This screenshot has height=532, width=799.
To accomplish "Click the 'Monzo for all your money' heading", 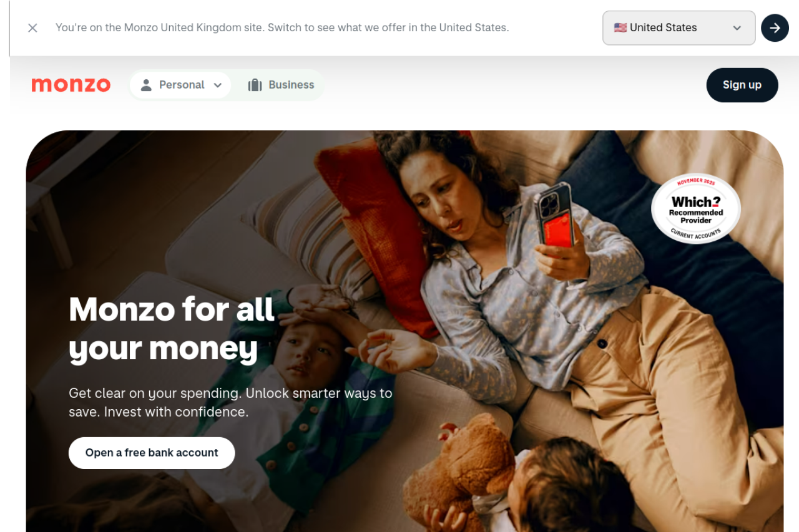I will pos(172,329).
